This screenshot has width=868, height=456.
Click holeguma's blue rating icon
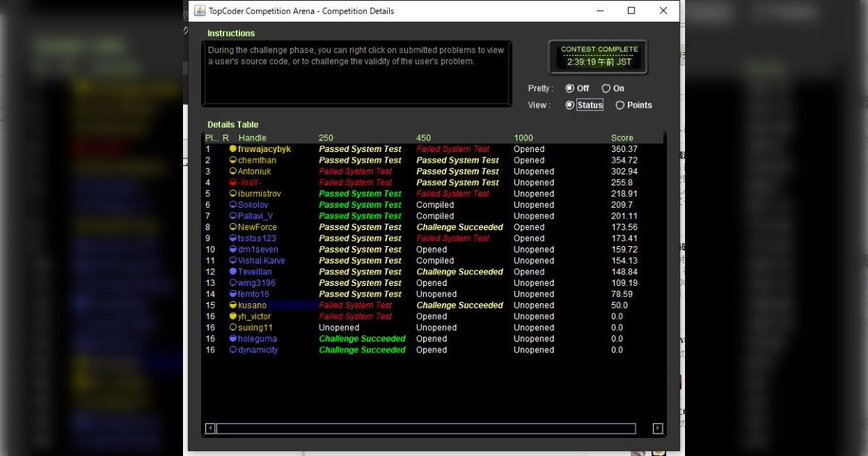(233, 339)
